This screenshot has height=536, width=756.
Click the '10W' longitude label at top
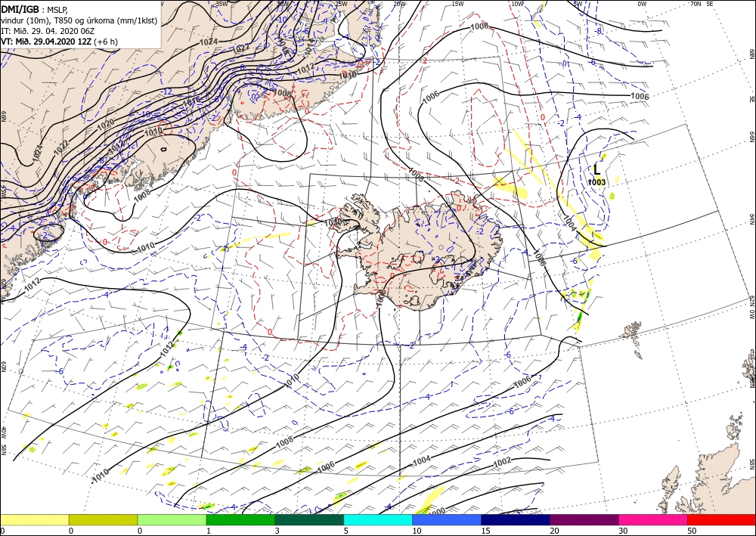(517, 4)
